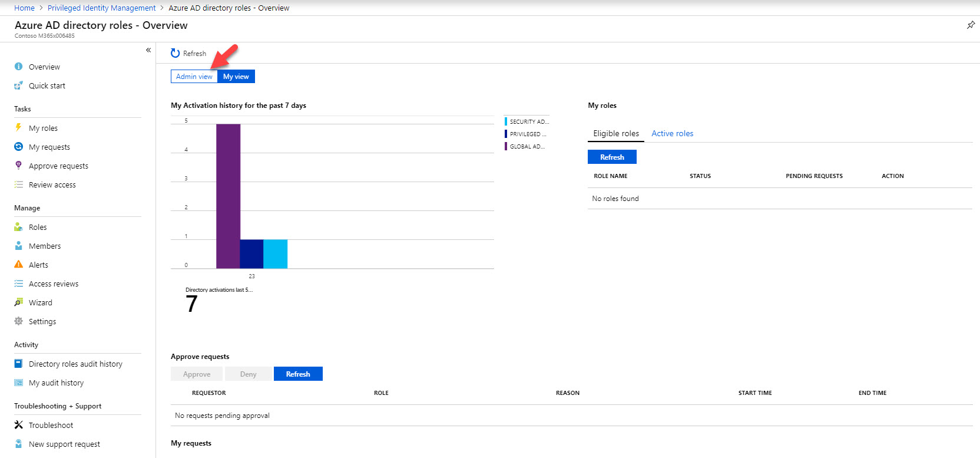The height and width of the screenshot is (458, 980).
Task: Click the Alerts warning triangle icon
Action: click(18, 265)
